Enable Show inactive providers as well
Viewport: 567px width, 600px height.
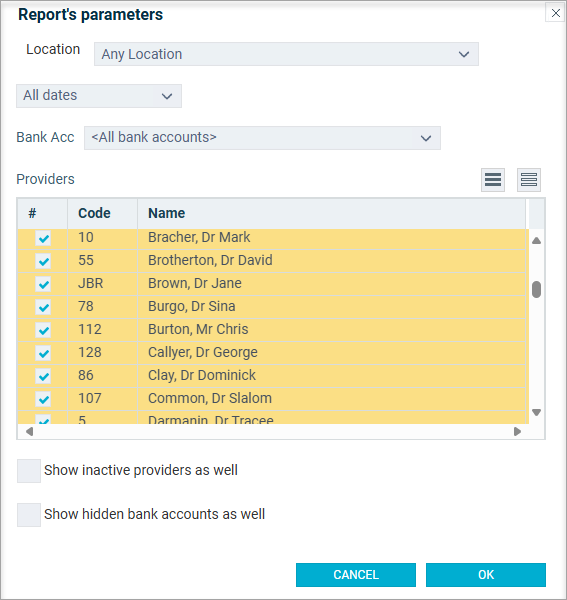coord(29,471)
